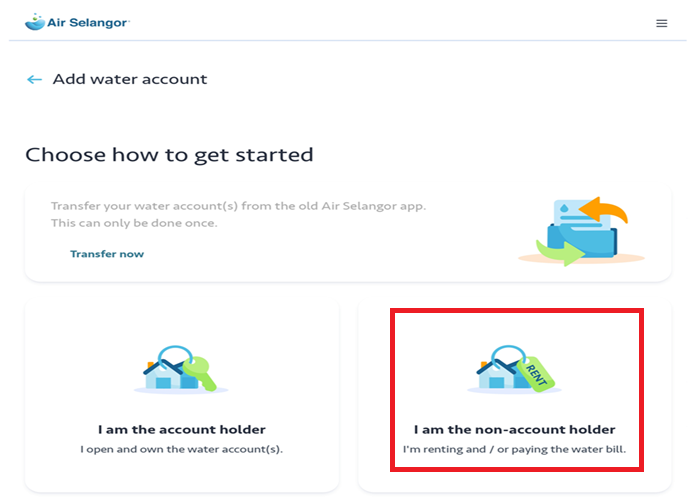
Task: Click 'I'm renting and / or paying' description
Action: point(514,449)
